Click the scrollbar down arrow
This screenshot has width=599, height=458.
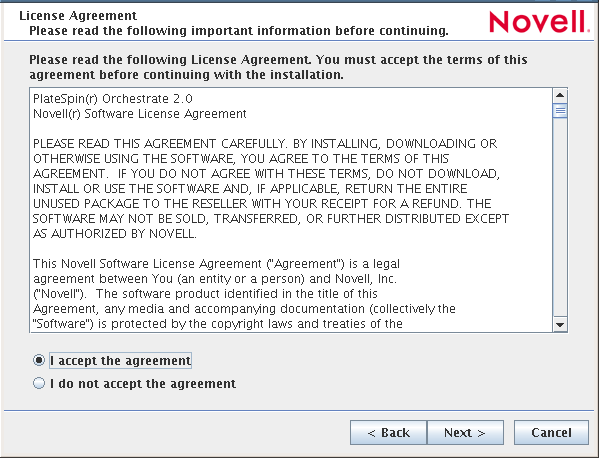(x=560, y=325)
